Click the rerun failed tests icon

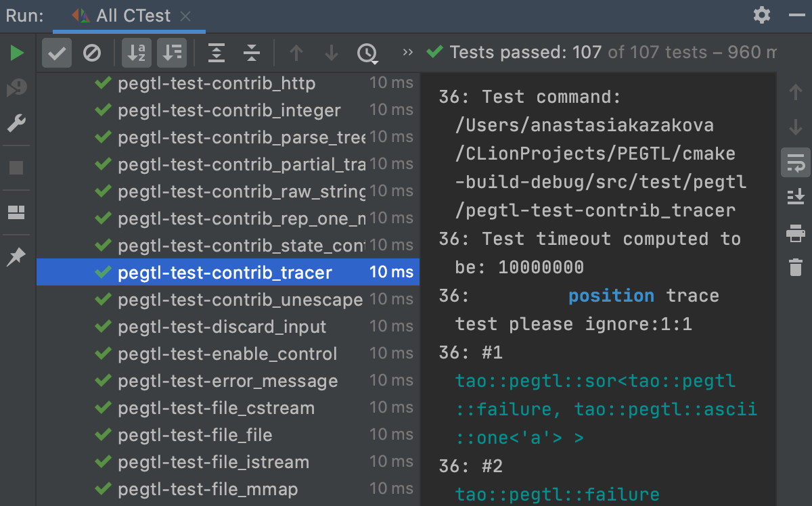pyautogui.click(x=17, y=88)
